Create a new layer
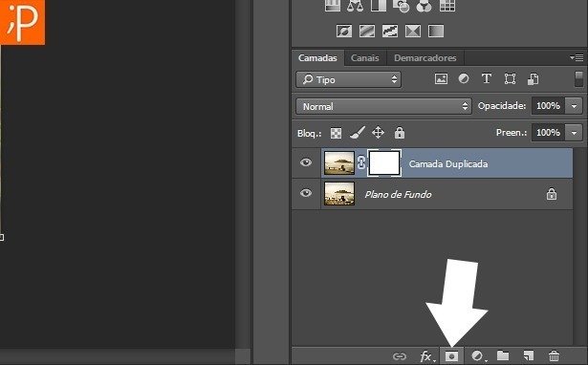This screenshot has width=588, height=365. 529,355
